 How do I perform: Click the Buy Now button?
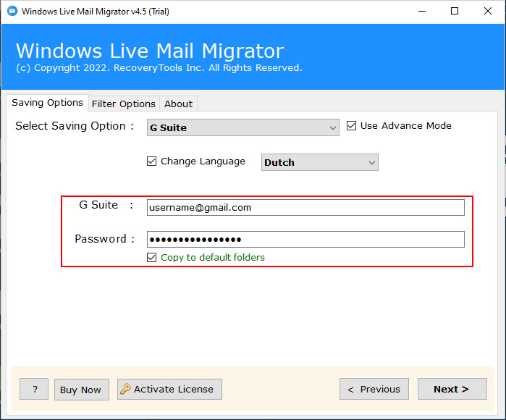pyautogui.click(x=81, y=390)
